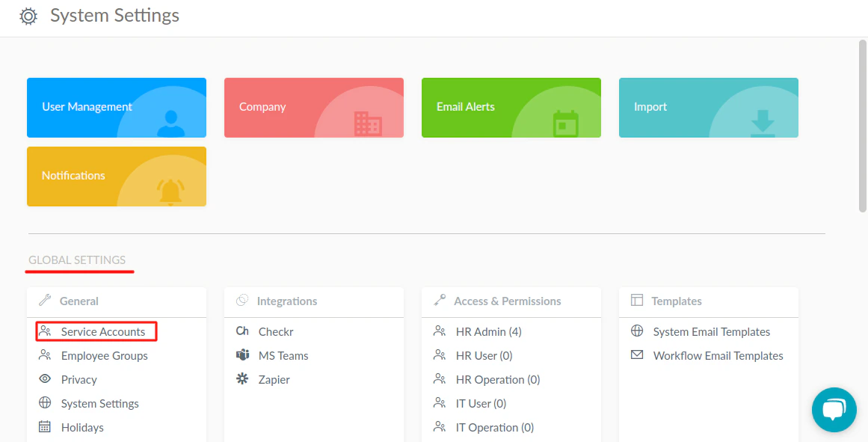Click the key icon on Access & Permissions header
The image size is (868, 442).
click(439, 301)
